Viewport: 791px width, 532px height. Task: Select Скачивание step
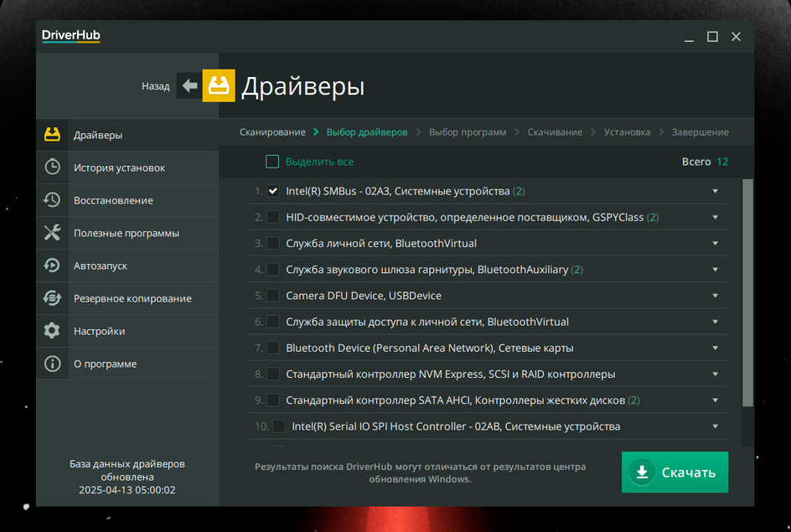(x=555, y=132)
